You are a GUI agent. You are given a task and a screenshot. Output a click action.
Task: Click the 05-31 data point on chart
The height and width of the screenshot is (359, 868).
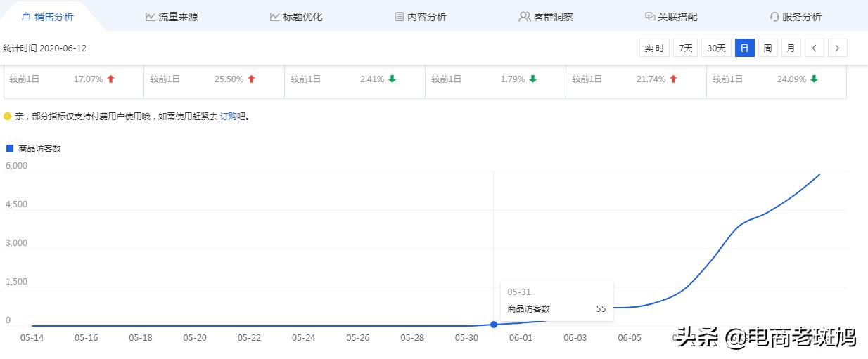pos(494,324)
